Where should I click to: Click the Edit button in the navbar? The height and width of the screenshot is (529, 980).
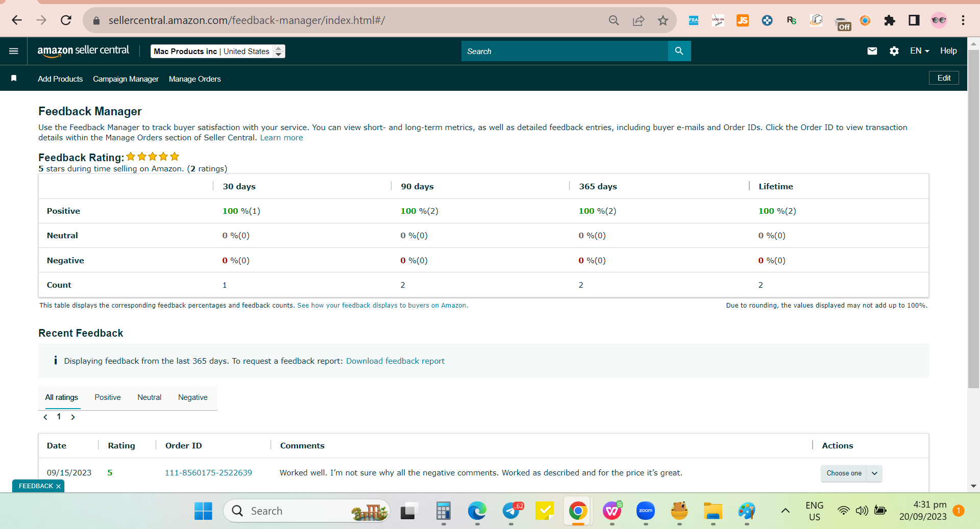click(944, 78)
